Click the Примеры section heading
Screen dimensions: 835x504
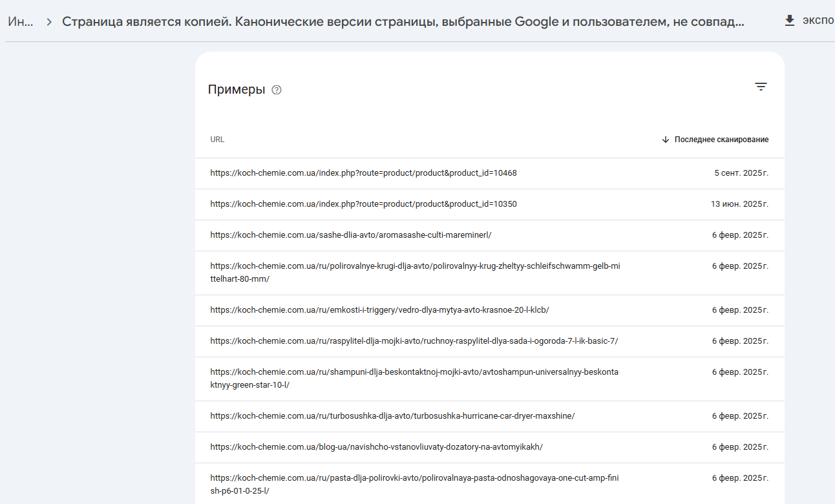coord(237,90)
